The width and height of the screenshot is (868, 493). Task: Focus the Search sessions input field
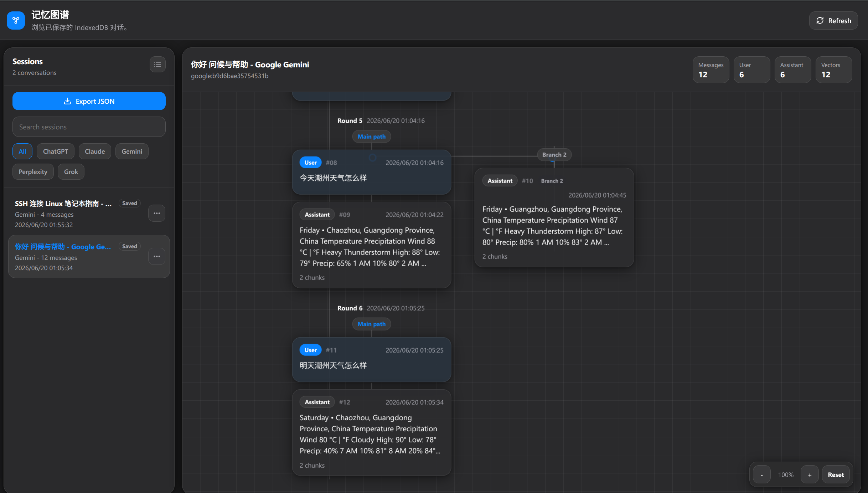pyautogui.click(x=89, y=127)
